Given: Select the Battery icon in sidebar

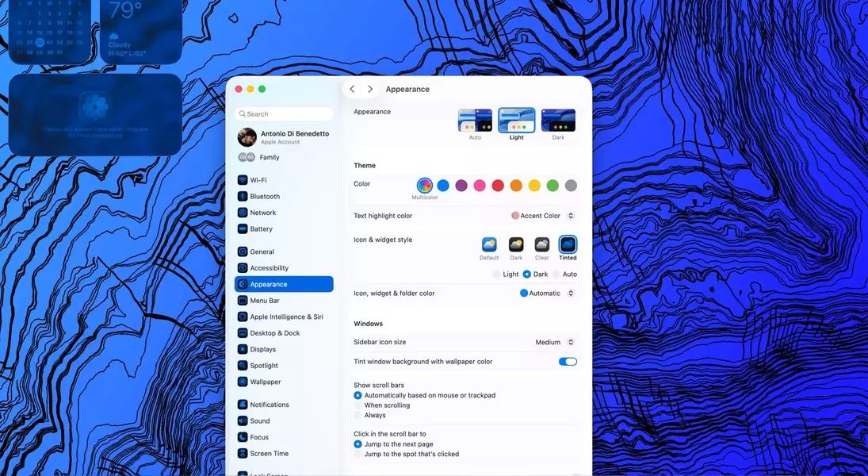Looking at the screenshot, I should [243, 229].
